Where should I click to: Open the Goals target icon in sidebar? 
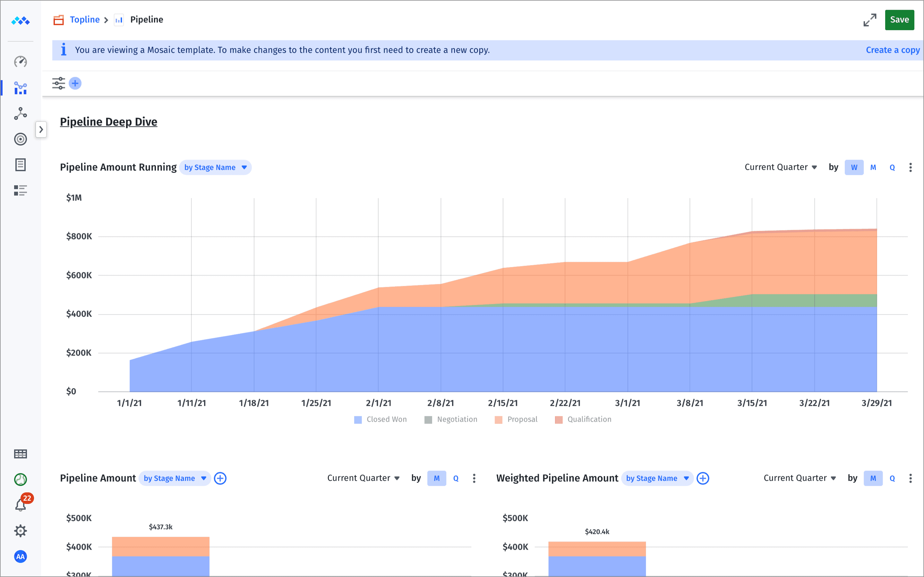click(20, 139)
